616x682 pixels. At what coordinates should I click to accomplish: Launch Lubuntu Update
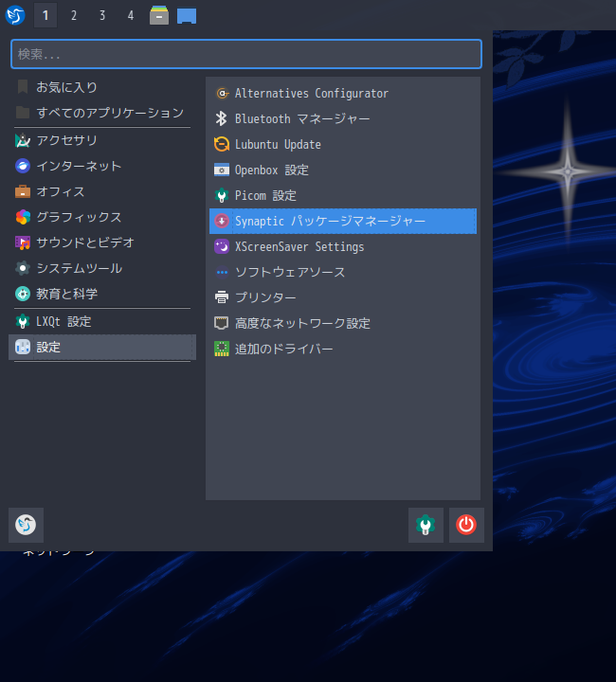click(x=343, y=144)
